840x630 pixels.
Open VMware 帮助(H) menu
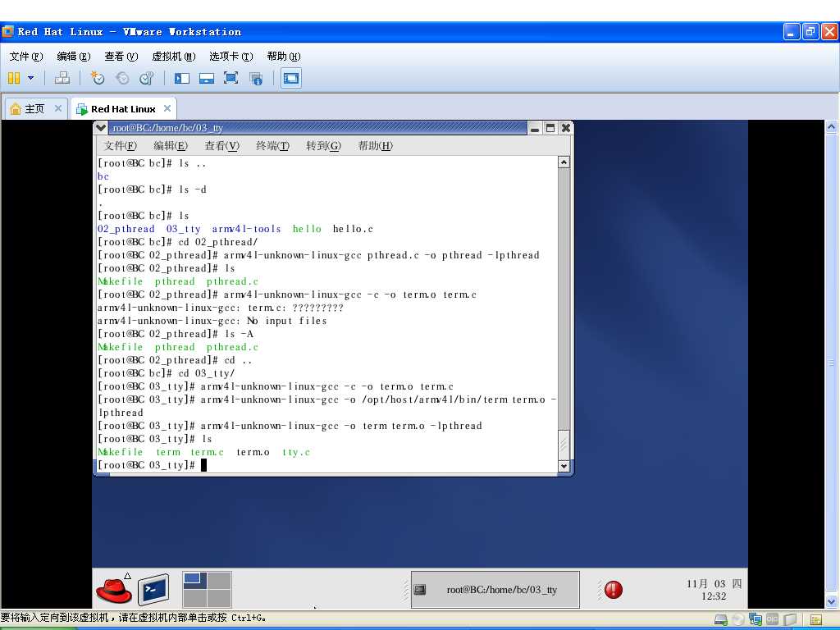tap(283, 57)
